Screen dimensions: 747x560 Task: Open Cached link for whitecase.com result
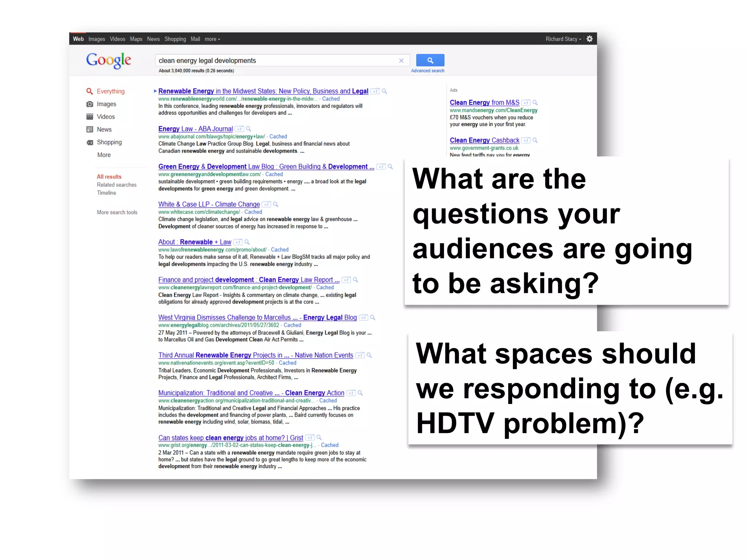pyautogui.click(x=253, y=212)
